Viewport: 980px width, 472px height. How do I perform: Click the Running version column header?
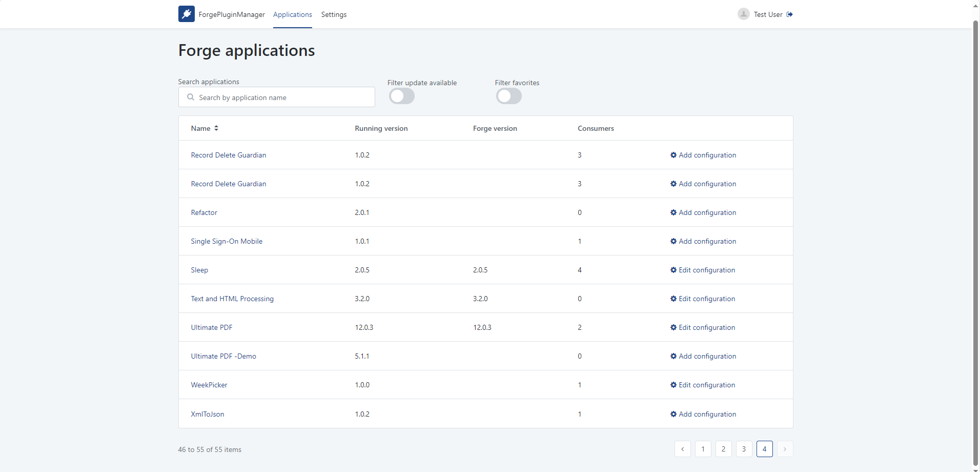(381, 128)
